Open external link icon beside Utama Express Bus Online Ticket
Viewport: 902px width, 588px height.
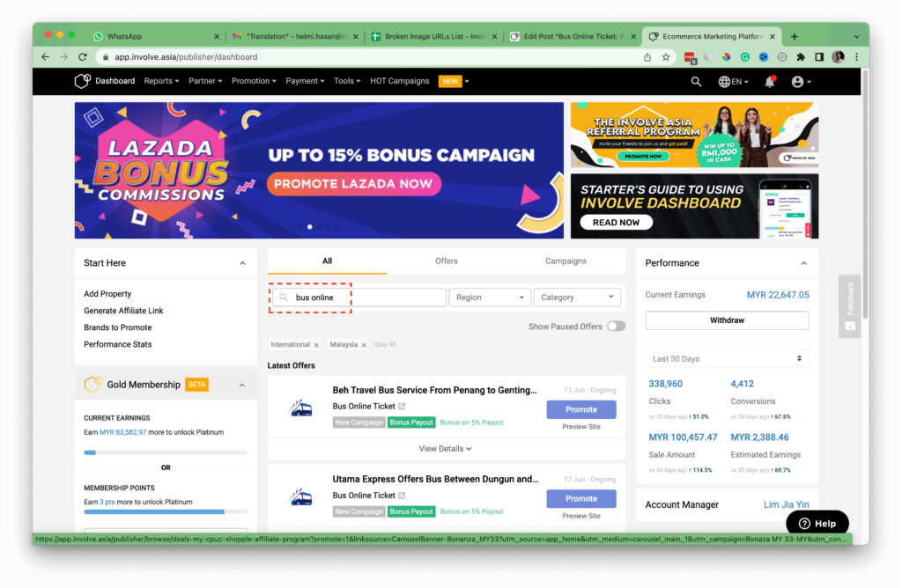tap(402, 496)
